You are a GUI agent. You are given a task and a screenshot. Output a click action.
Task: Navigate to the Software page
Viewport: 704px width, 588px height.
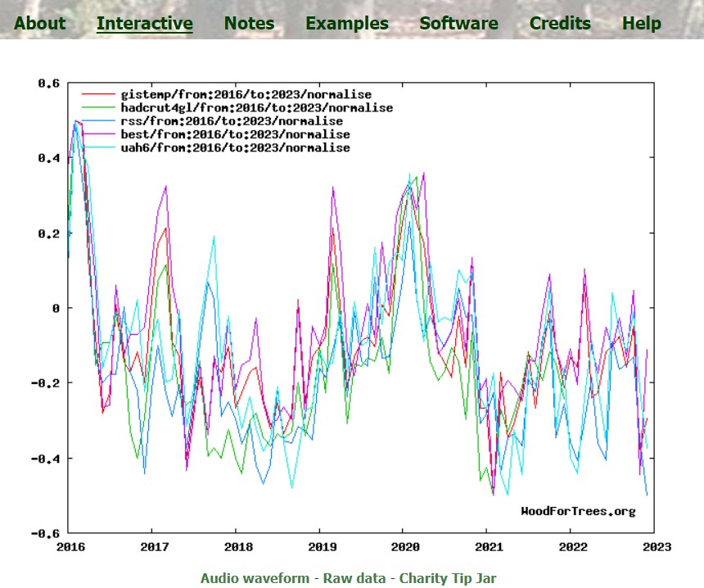pyautogui.click(x=458, y=23)
